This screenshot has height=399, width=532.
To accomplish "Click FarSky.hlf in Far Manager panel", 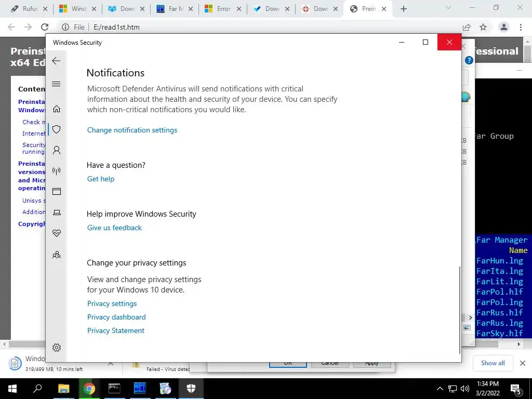I will point(499,334).
